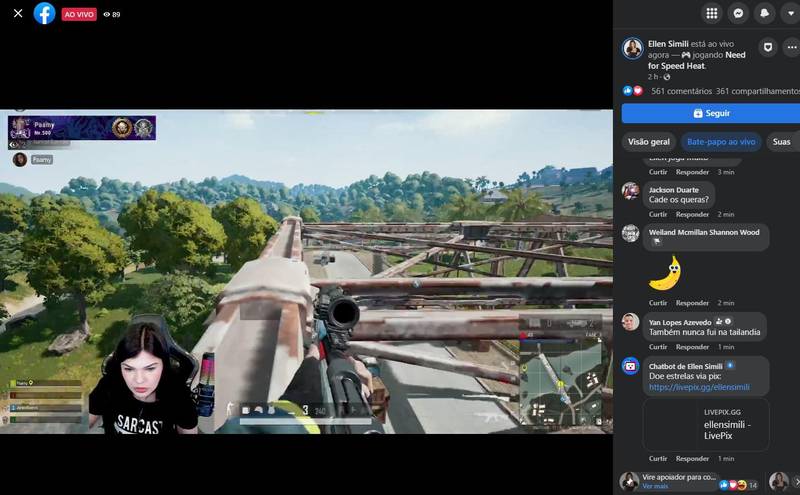800x495 pixels.
Task: Click the verified badge beside Chatbot name
Action: pos(730,365)
